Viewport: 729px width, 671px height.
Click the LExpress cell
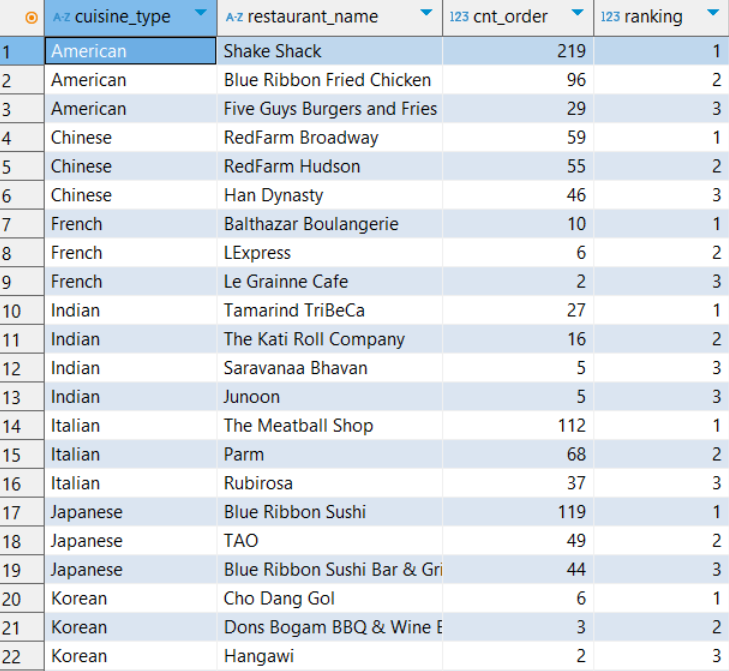330,253
